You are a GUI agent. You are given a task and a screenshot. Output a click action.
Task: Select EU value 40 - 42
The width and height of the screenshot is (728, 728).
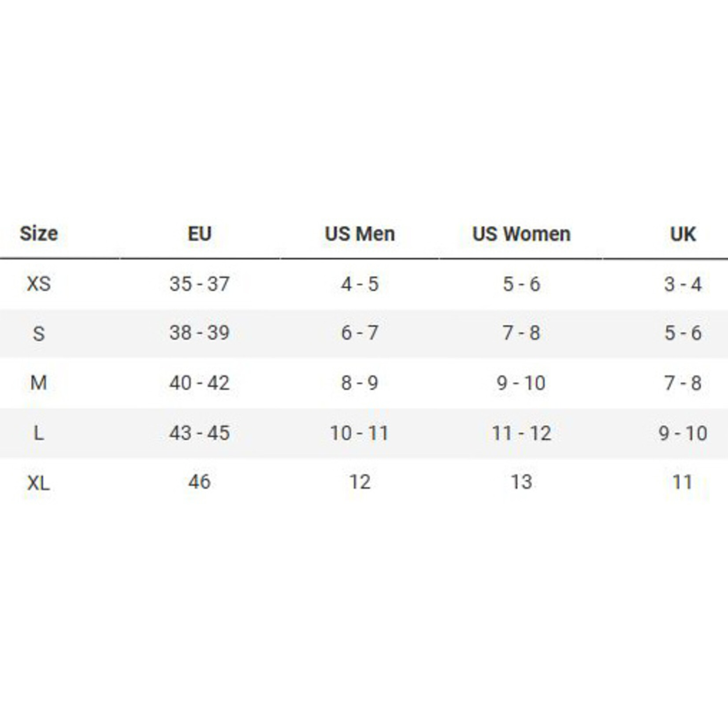point(200,383)
